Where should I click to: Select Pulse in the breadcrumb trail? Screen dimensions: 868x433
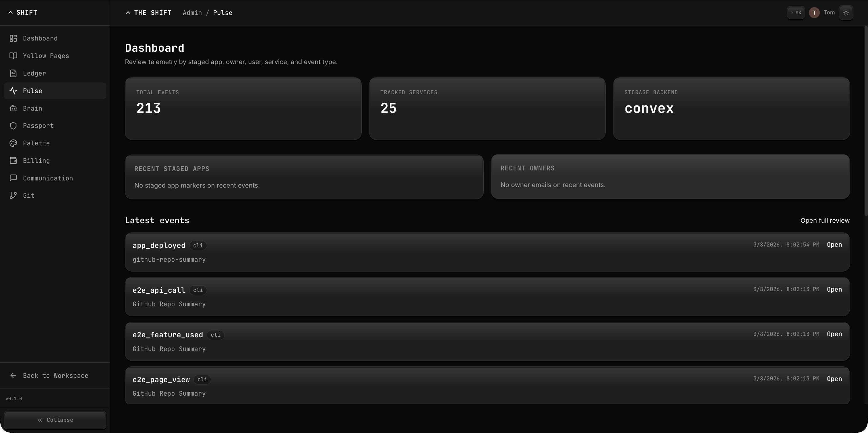[223, 12]
